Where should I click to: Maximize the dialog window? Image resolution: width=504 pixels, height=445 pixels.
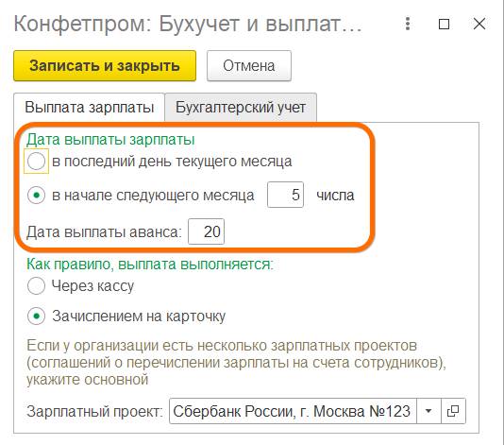(444, 24)
